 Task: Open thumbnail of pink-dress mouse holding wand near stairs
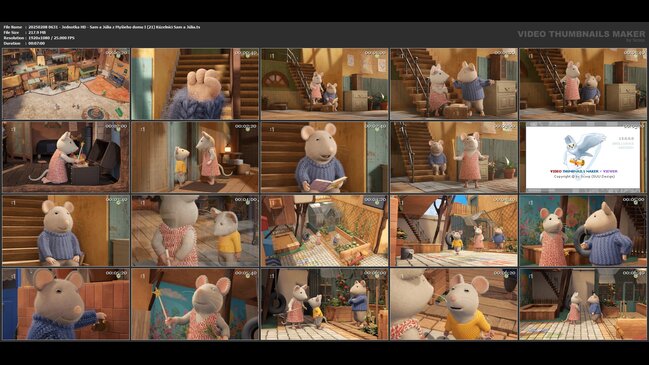tap(454, 157)
